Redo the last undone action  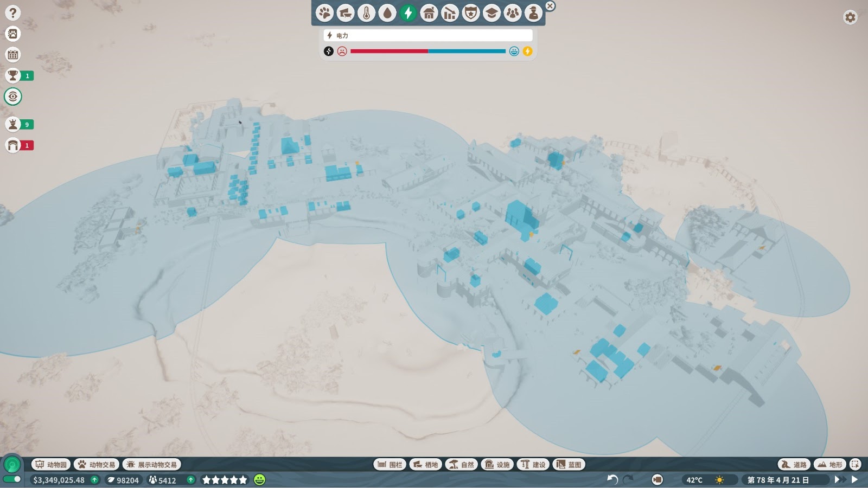(x=628, y=479)
